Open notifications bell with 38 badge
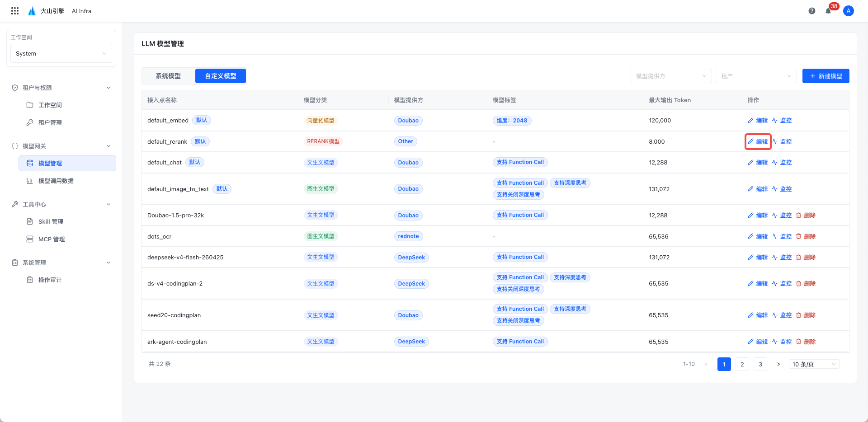868x422 pixels. coord(829,11)
